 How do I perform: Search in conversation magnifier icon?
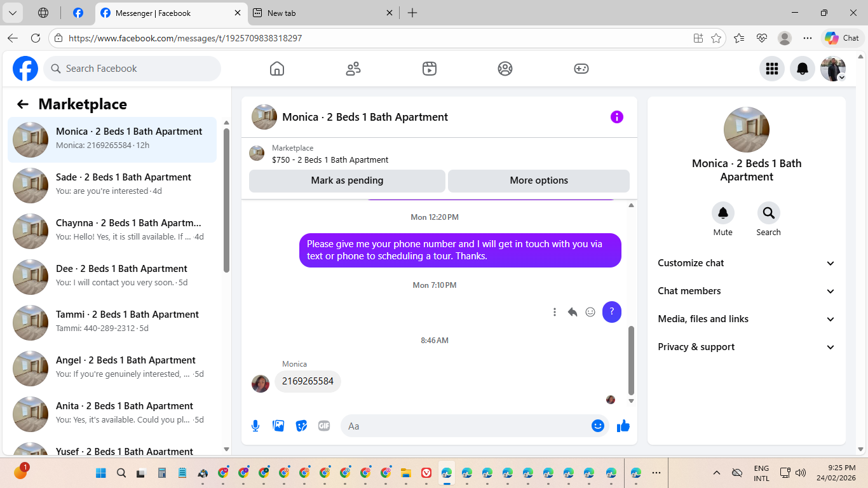point(769,213)
